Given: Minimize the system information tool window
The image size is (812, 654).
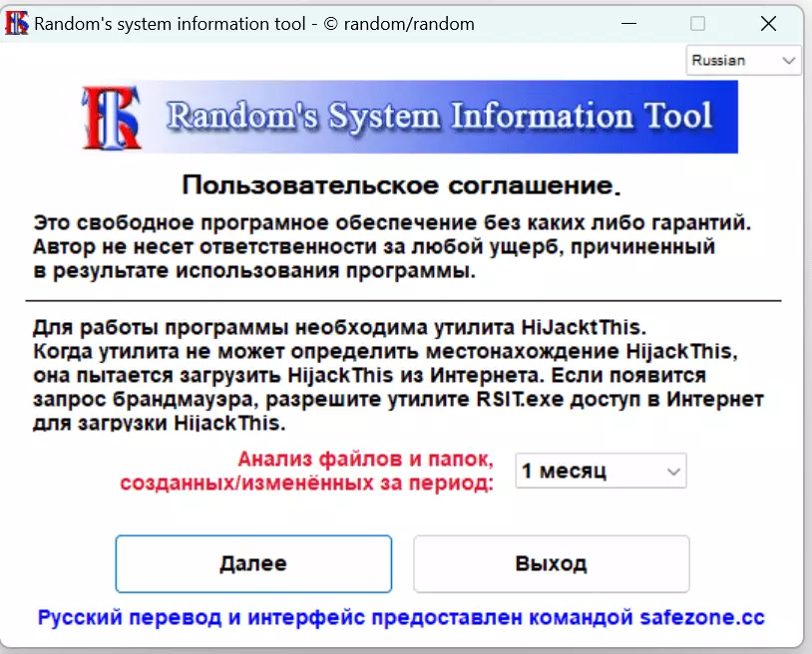Looking at the screenshot, I should [x=627, y=24].
